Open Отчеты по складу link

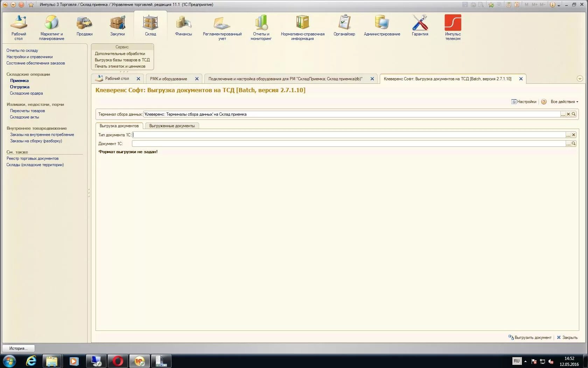pyautogui.click(x=22, y=50)
